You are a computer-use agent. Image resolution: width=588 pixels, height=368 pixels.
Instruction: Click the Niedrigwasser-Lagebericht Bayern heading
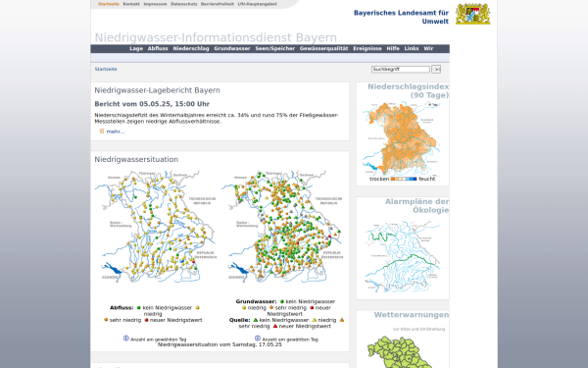click(x=157, y=90)
